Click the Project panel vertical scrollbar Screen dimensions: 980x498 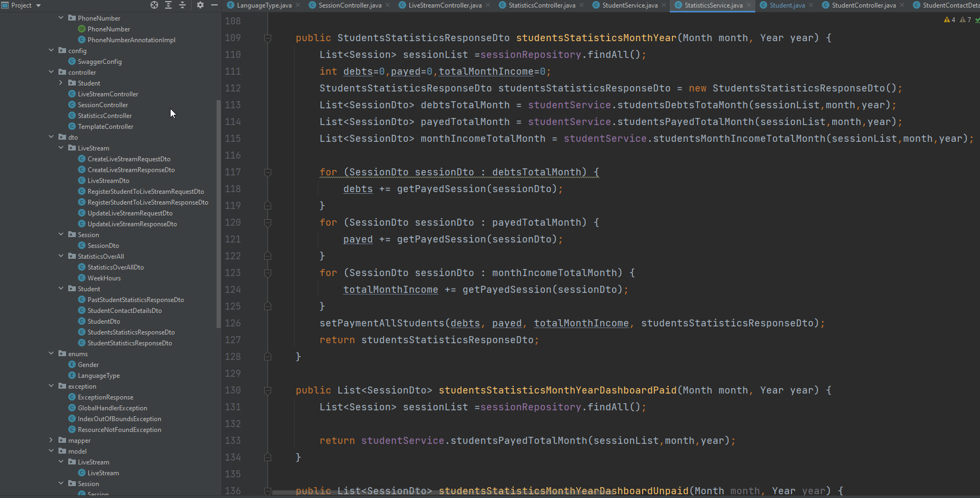219,214
